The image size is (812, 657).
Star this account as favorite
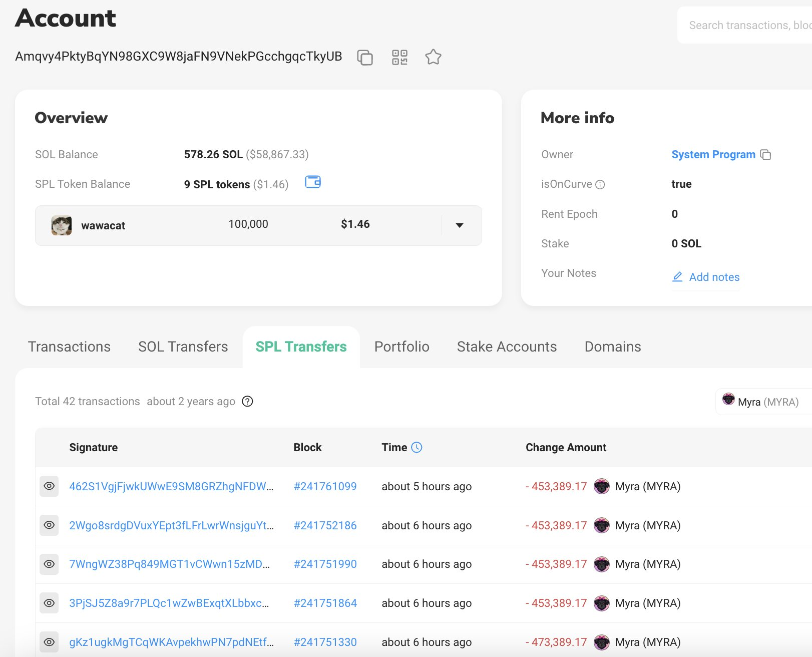433,58
